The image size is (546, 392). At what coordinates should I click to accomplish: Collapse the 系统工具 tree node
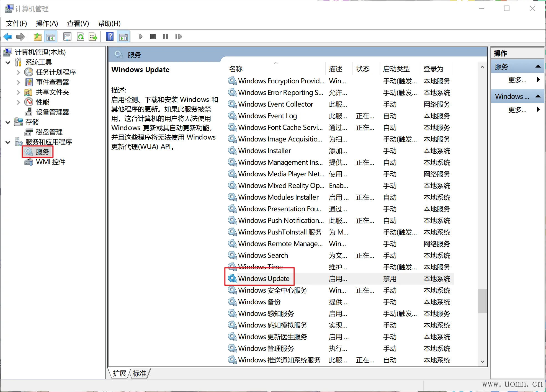8,63
